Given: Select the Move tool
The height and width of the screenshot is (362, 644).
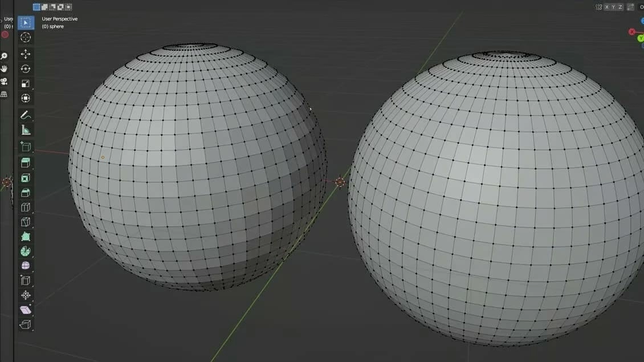Looking at the screenshot, I should (x=25, y=54).
